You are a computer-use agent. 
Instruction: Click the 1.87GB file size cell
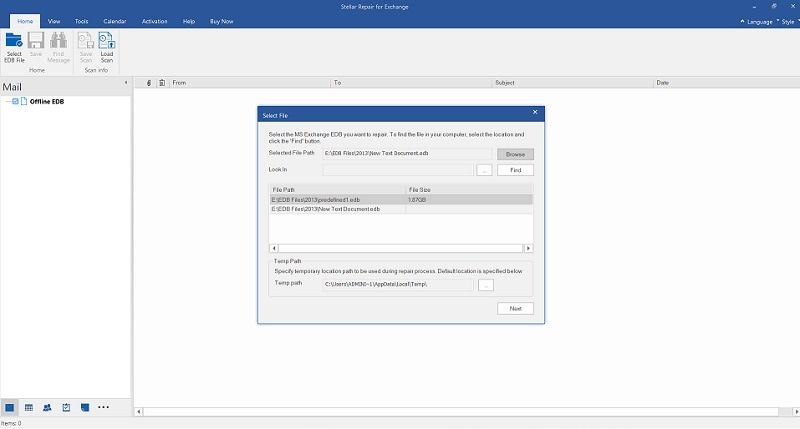417,200
